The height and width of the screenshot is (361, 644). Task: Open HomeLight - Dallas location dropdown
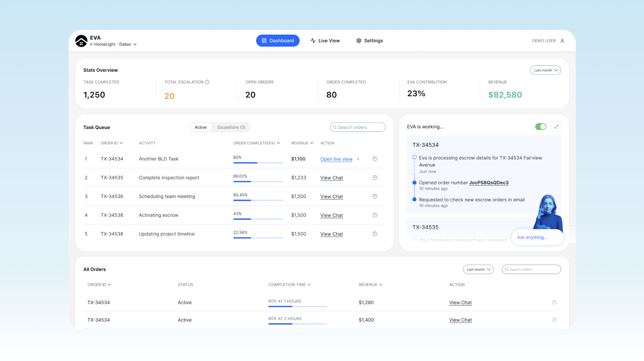[115, 44]
